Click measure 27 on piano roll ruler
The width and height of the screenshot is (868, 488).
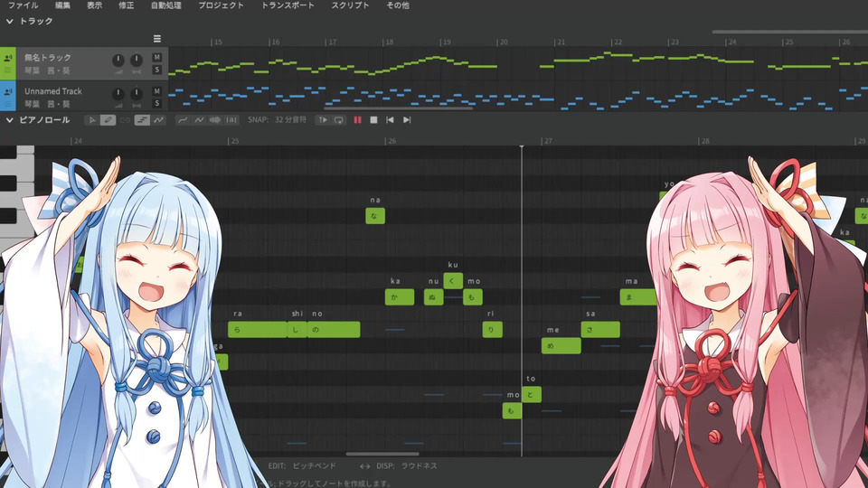coord(548,141)
